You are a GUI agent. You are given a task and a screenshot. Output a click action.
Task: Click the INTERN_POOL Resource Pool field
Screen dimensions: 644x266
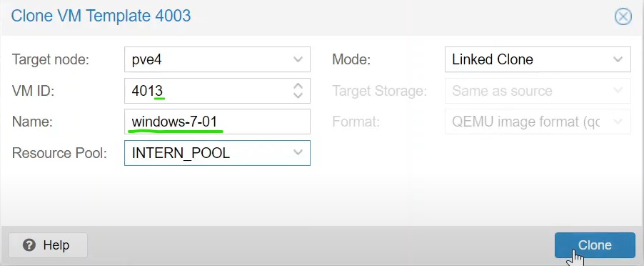point(217,153)
